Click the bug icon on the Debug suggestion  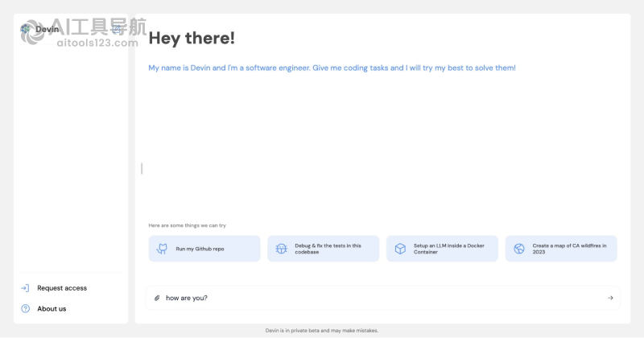pyautogui.click(x=281, y=249)
